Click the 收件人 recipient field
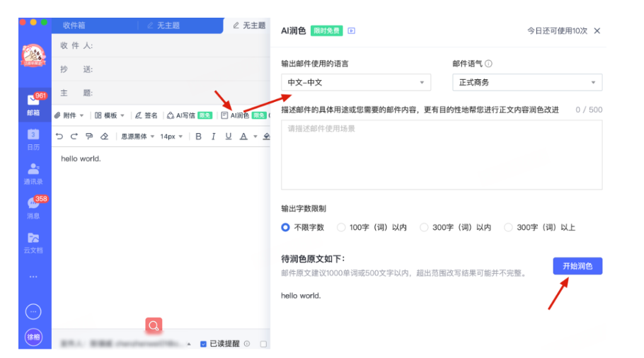Viewport: 644px width, 358px height. [161, 45]
